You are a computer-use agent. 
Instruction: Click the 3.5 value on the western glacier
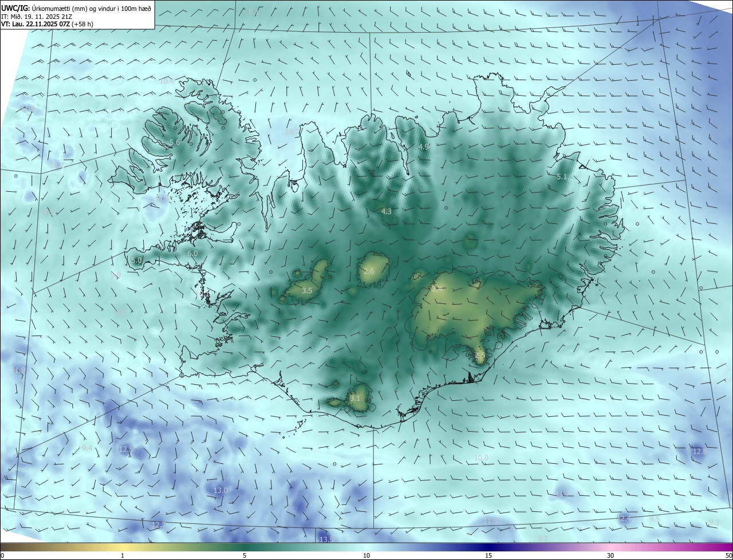(307, 291)
